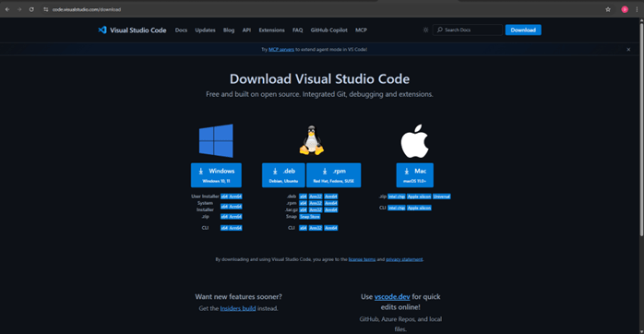Click x64 for Linux .rpm row
Screen dimensions: 644x334
304,203
